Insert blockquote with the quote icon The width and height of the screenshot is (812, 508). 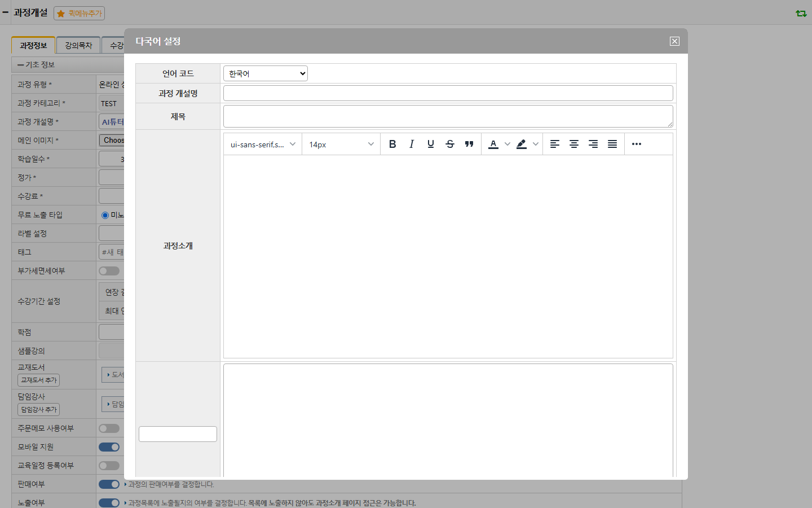coord(469,144)
